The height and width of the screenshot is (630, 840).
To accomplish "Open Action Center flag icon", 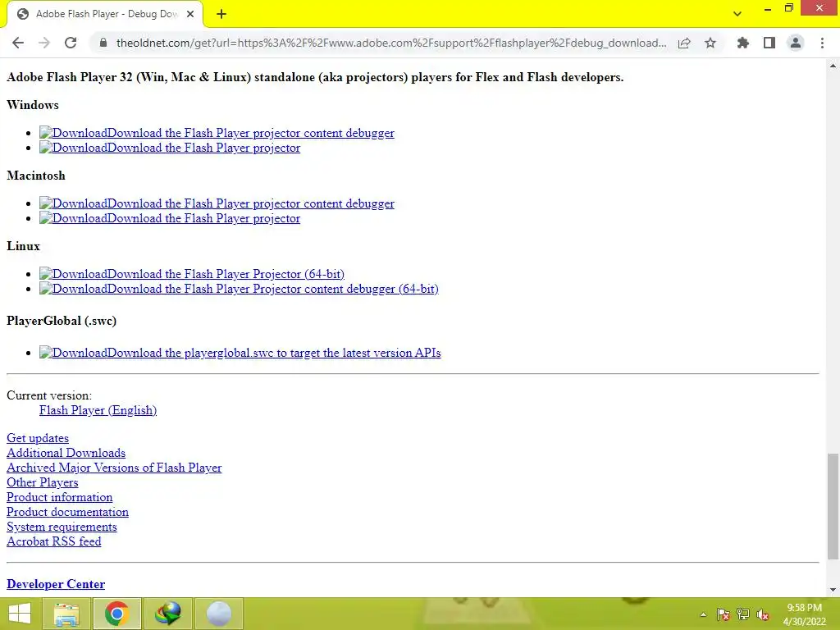I will [x=723, y=614].
